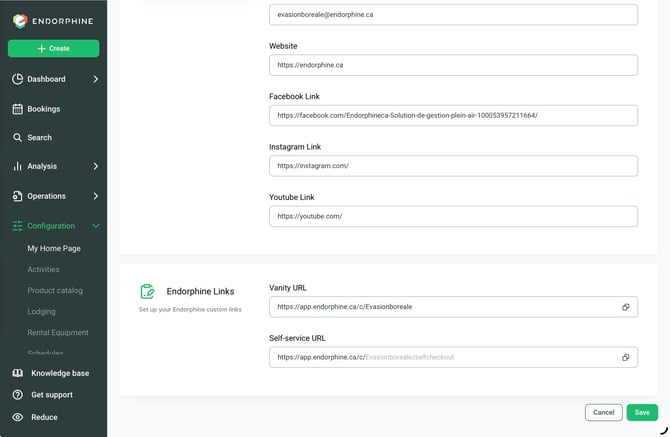This screenshot has width=670, height=437.
Task: Click the Get support question mark icon
Action: [x=18, y=395]
